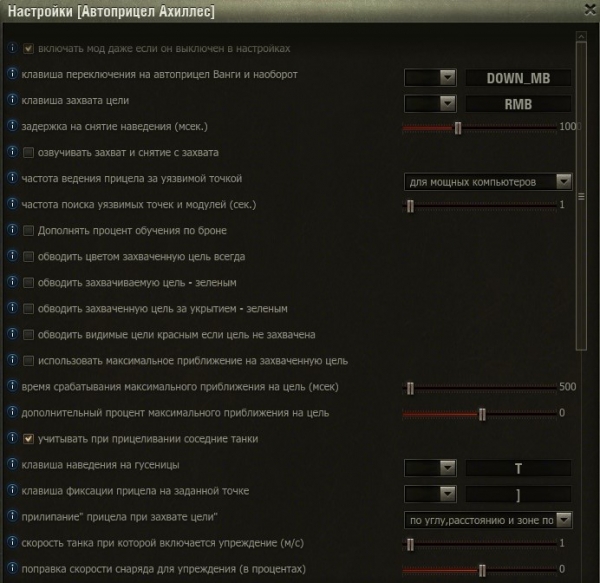The image size is (600, 583).
Task: Click the settings list vertical scrollbar thumb
Action: pos(581,196)
